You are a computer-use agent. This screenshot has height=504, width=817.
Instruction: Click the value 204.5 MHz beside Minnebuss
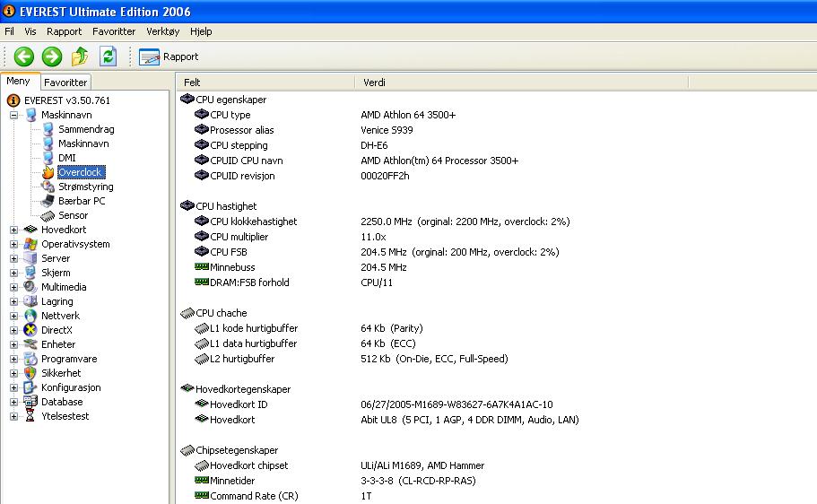pos(384,267)
